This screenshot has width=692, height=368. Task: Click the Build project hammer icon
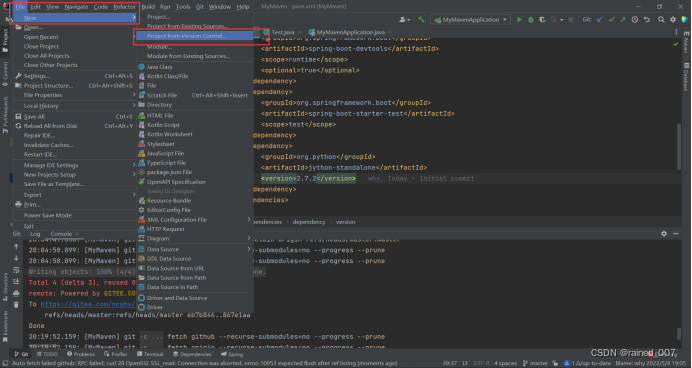(421, 19)
